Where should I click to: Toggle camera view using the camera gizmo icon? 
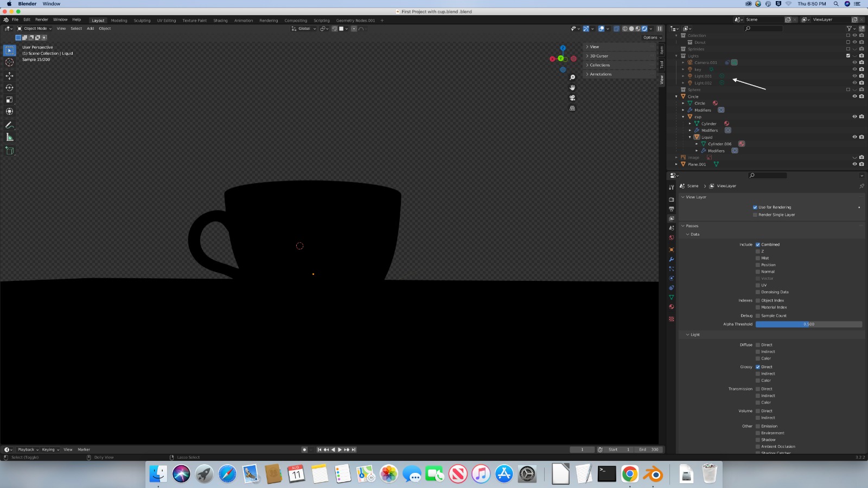tap(572, 98)
